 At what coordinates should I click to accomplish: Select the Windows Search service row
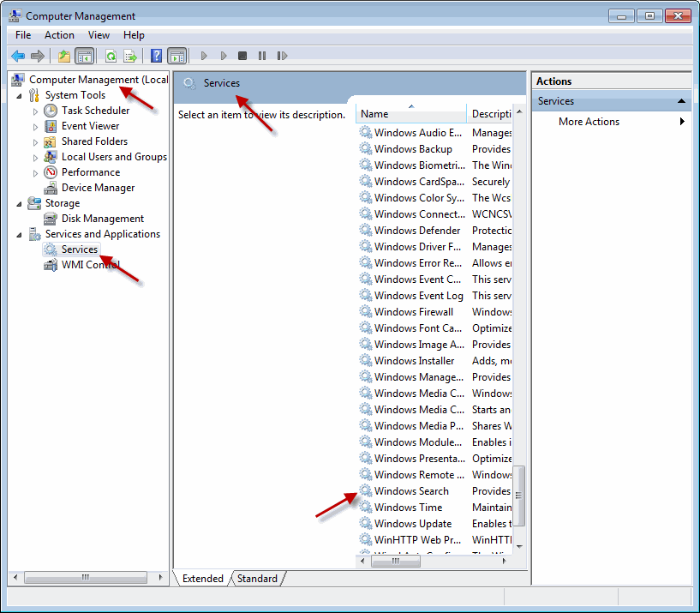point(411,491)
